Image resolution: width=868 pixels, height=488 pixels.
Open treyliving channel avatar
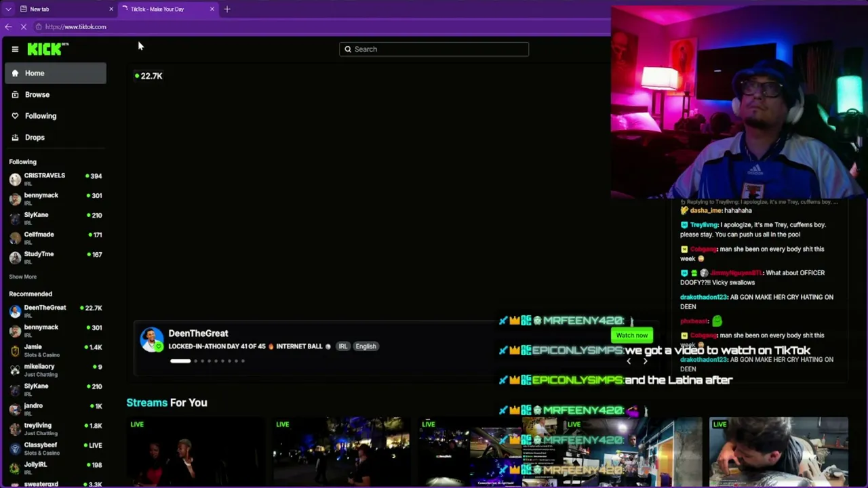(15, 429)
